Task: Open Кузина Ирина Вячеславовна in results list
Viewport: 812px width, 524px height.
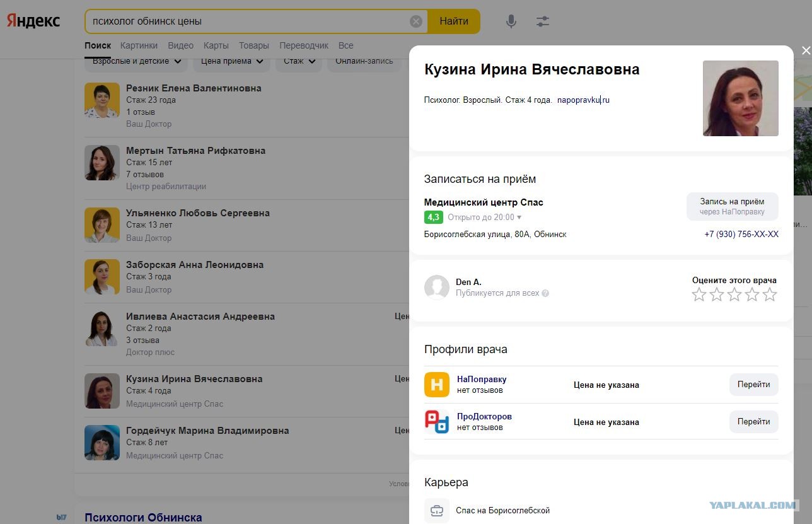Action: (194, 379)
